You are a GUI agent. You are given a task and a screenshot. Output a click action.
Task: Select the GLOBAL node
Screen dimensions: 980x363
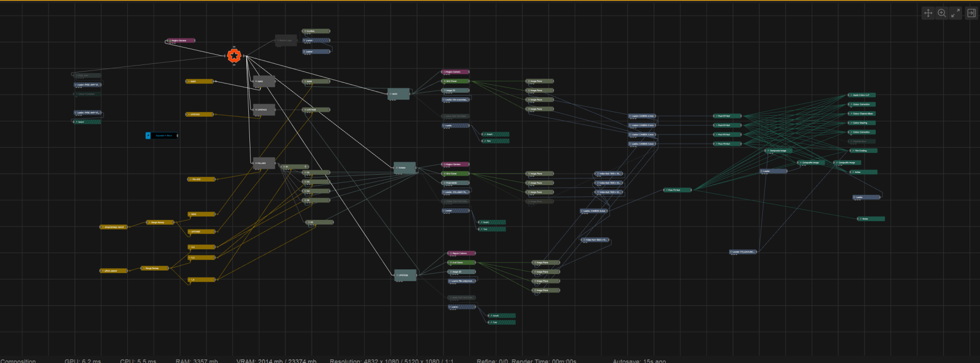pyautogui.click(x=315, y=31)
